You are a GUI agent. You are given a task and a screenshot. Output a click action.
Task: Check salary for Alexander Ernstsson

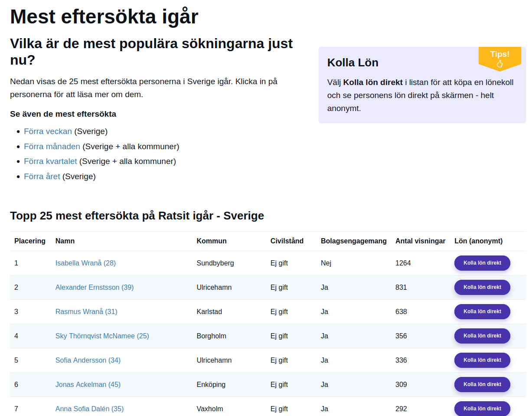(x=482, y=287)
